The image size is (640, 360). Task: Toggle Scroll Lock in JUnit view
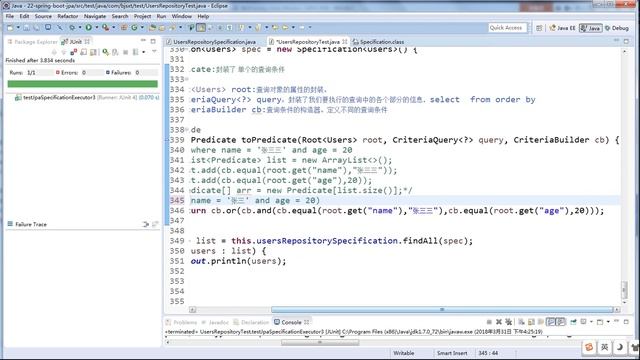click(x=84, y=52)
